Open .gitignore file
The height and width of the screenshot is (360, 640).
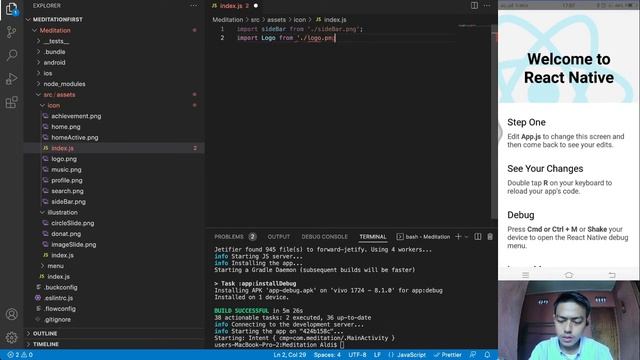(57, 320)
